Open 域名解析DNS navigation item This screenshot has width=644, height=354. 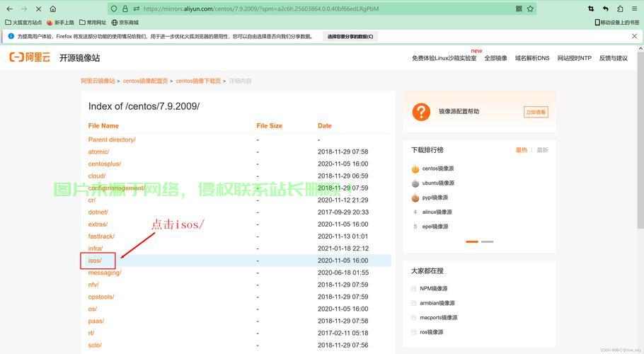532,58
